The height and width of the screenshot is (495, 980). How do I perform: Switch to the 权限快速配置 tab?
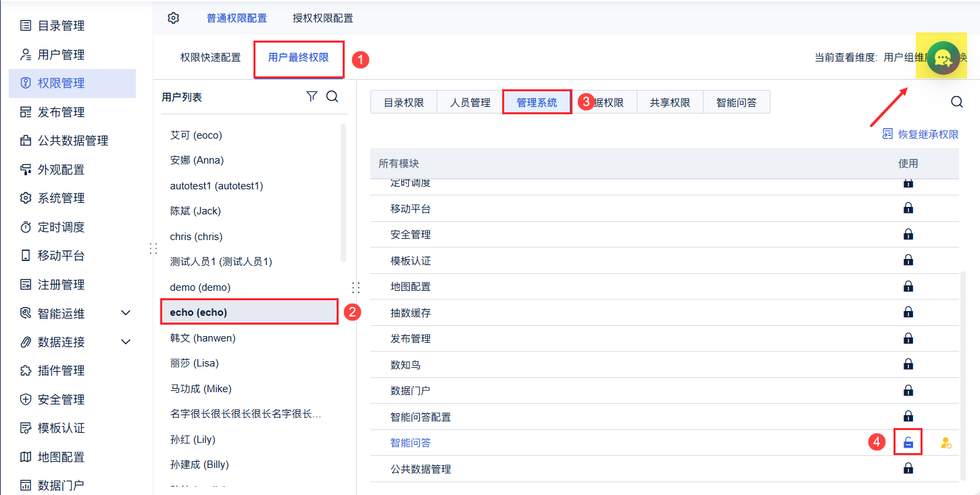tap(210, 57)
